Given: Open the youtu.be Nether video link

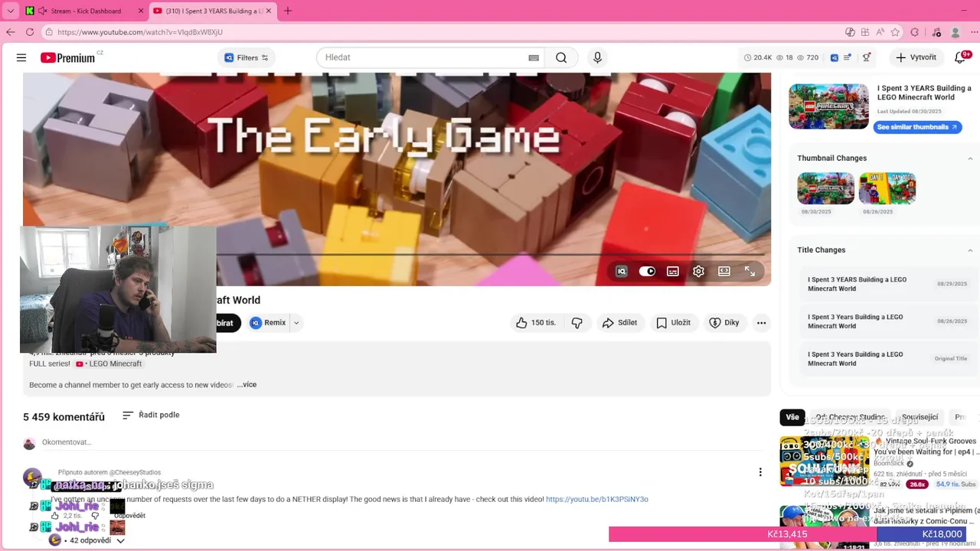Looking at the screenshot, I should point(596,499).
